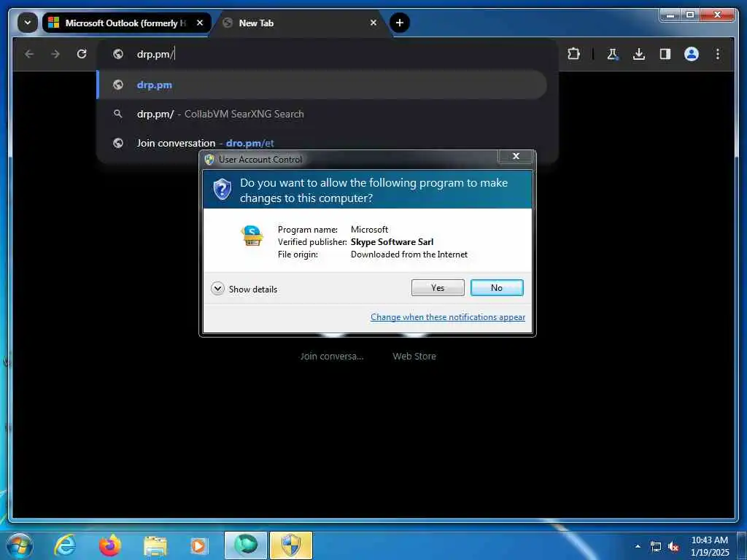Expand Show details in UAC dialog

[244, 289]
